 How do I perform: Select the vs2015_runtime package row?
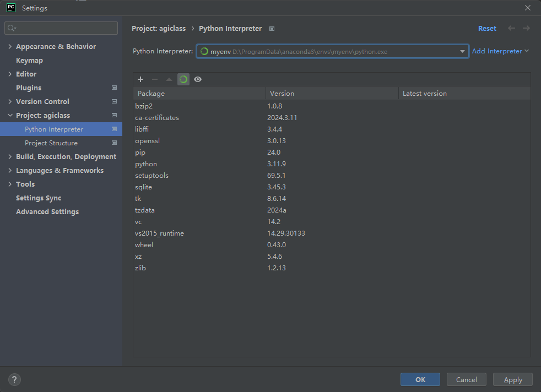(x=332, y=233)
